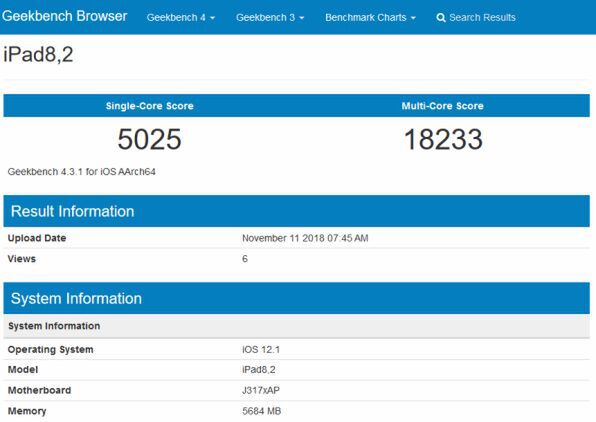Click the gray System Information table subheader
Image resolution: width=596 pixels, height=422 pixels.
296,326
